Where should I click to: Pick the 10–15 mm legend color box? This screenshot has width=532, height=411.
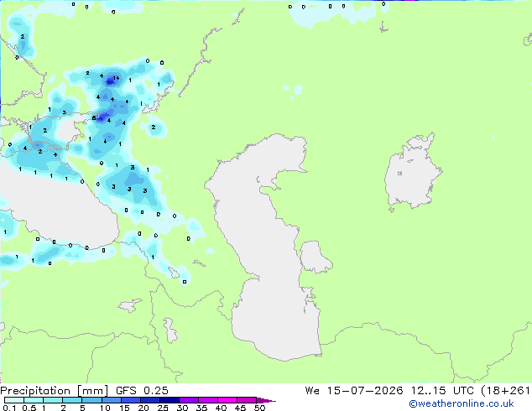click(112, 400)
